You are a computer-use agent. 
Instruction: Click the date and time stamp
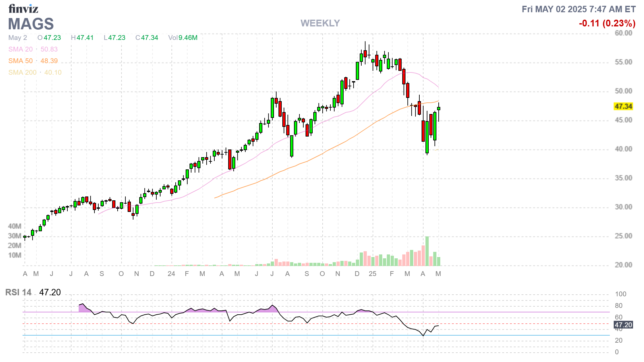[579, 9]
